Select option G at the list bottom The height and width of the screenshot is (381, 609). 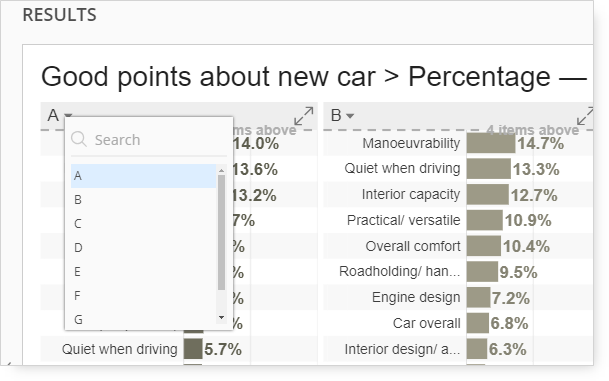coord(143,319)
